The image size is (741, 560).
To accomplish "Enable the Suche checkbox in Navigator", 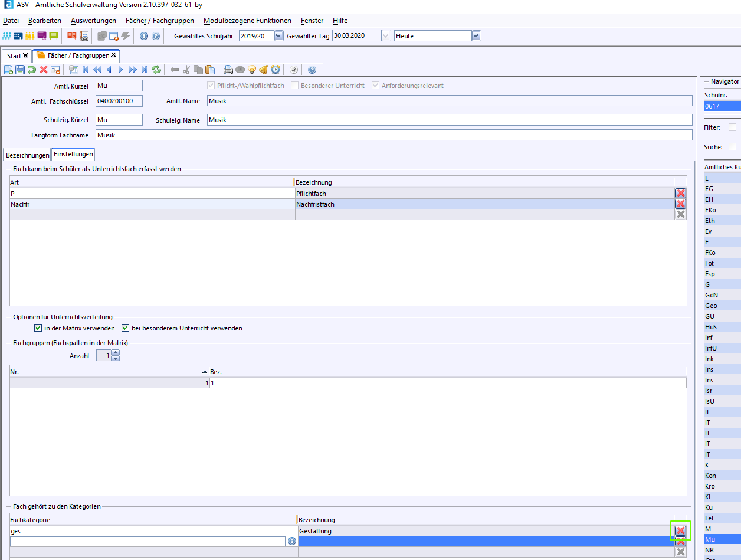I will 732,147.
